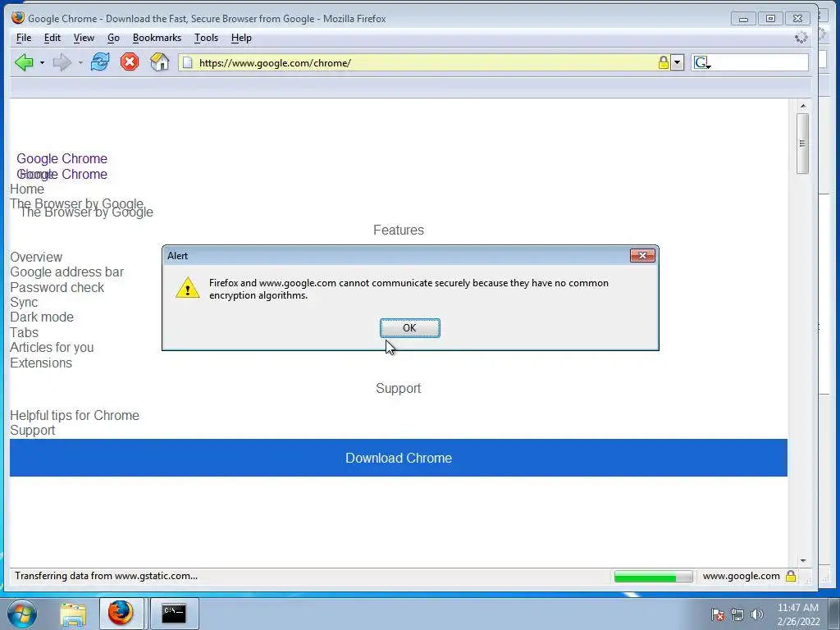The width and height of the screenshot is (840, 630).
Task: Open the Helpful tips for Chrome link
Action: [75, 415]
